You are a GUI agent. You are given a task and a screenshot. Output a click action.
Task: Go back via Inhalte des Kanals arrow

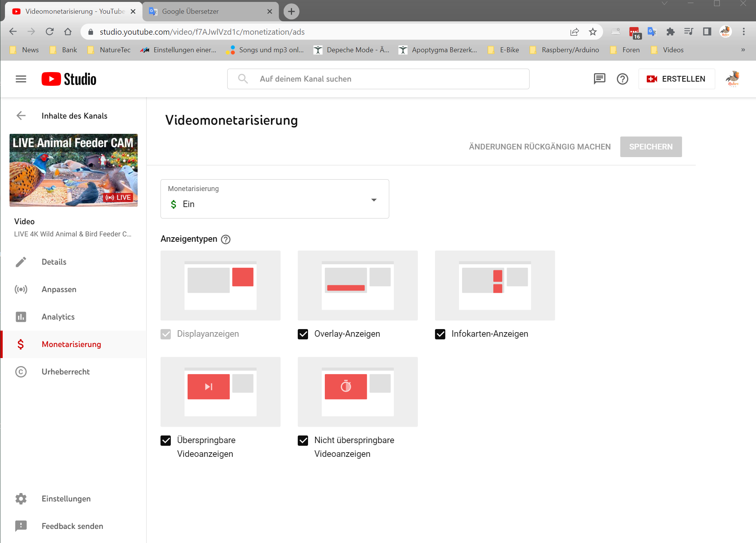21,116
